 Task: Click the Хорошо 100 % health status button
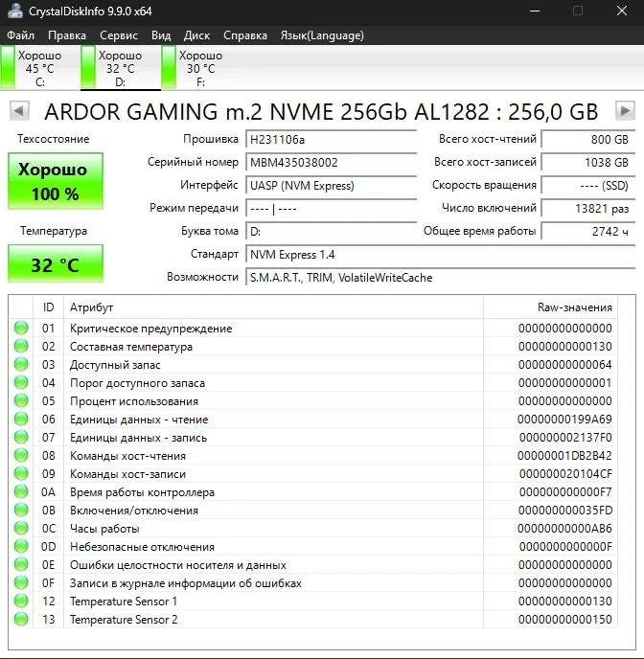(55, 181)
